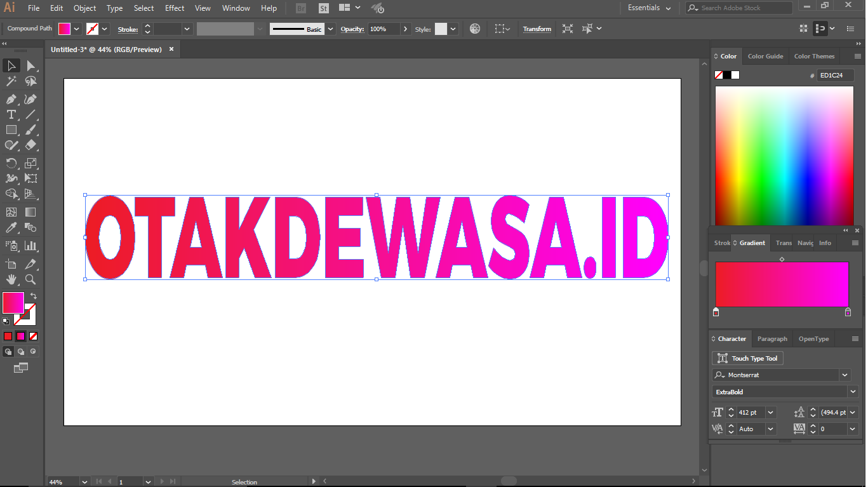Select the Mesh tool
Image resolution: width=868 pixels, height=487 pixels.
tap(11, 213)
